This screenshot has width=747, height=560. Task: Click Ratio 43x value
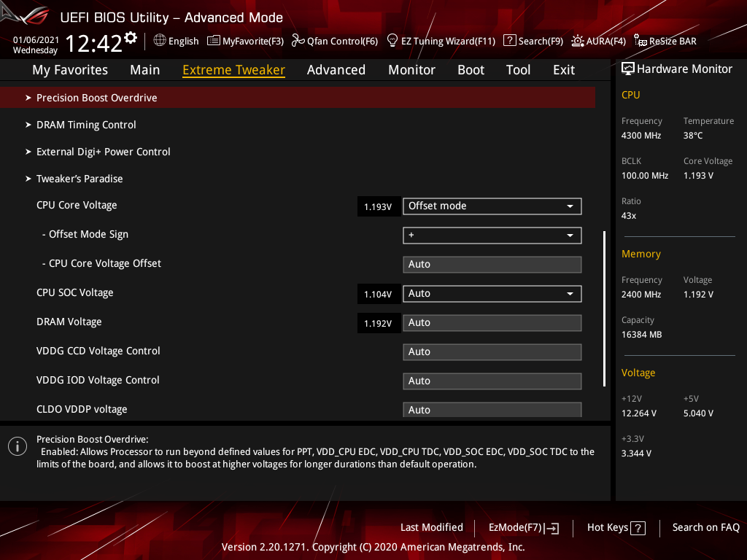tap(629, 216)
